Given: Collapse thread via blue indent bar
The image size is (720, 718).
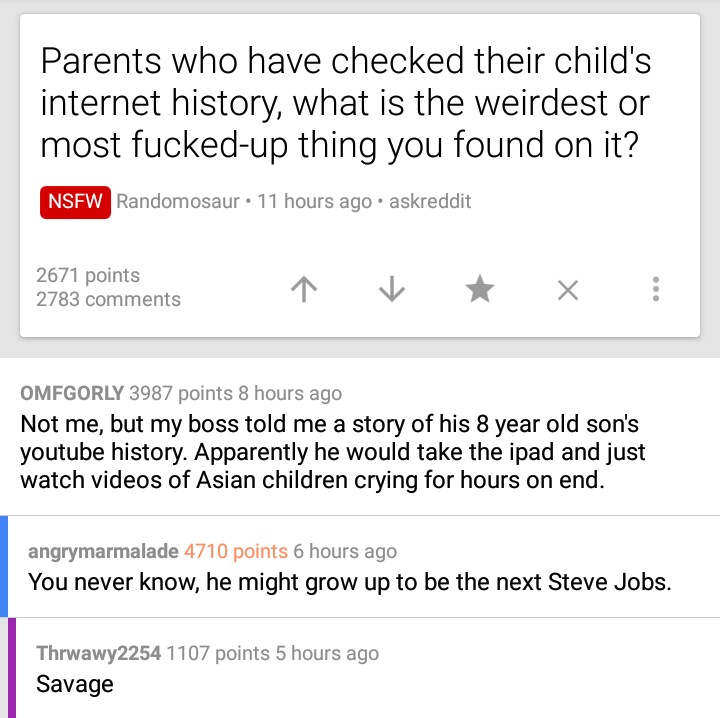Looking at the screenshot, I should (x=4, y=566).
